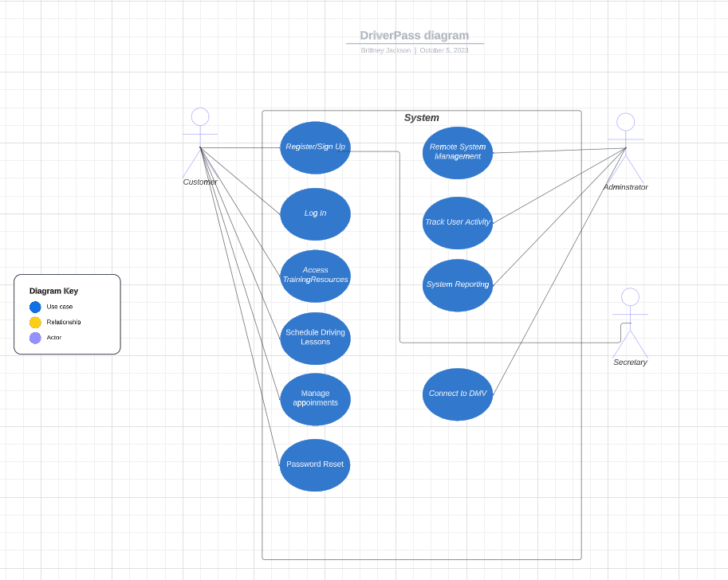Select the Track User Activity oval
The height and width of the screenshot is (580, 728).
[x=457, y=222]
